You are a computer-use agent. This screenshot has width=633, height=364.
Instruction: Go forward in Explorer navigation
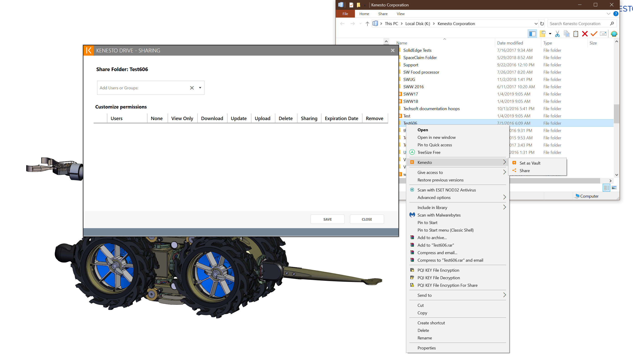352,23
